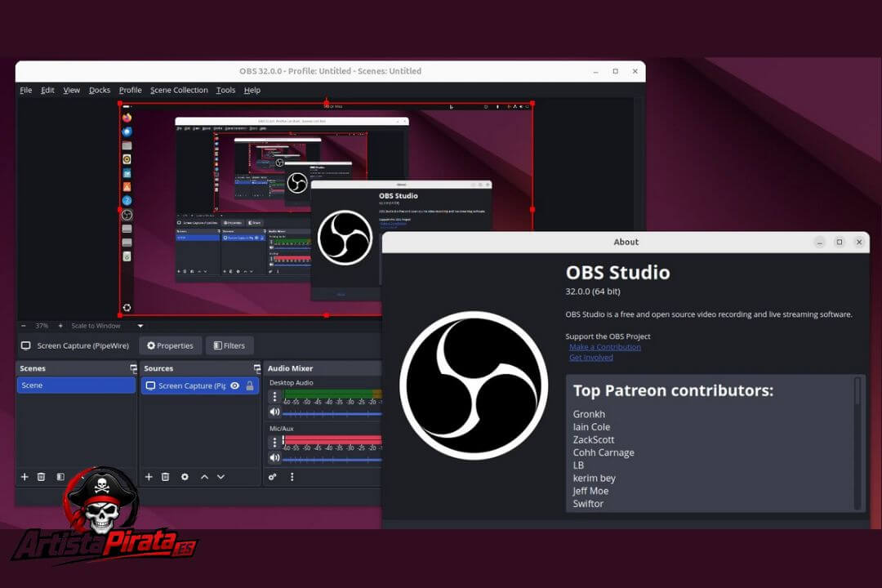Click the Desktop Audio green level meter
The image size is (882, 588).
coord(332,394)
